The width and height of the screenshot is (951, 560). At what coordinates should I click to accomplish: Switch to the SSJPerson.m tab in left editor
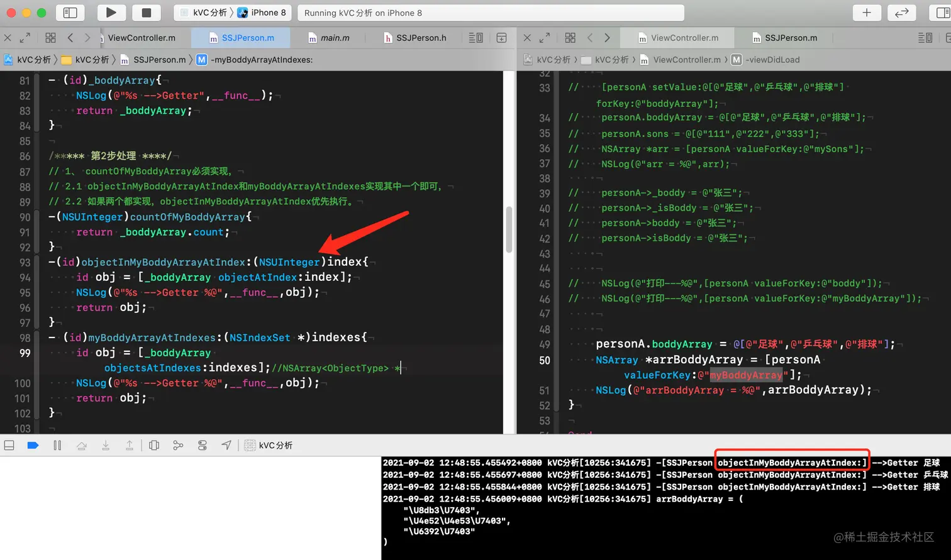[x=242, y=38]
